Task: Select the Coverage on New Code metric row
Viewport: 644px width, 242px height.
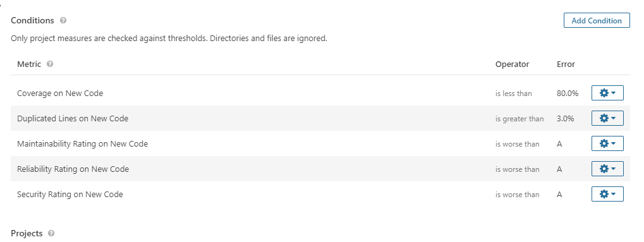Action: tap(320, 94)
